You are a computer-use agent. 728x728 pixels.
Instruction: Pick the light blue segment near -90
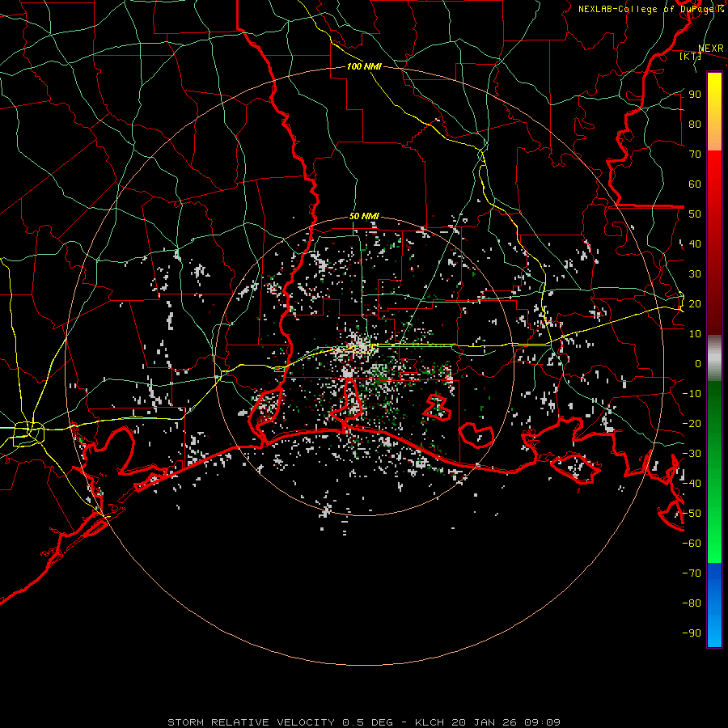click(714, 632)
